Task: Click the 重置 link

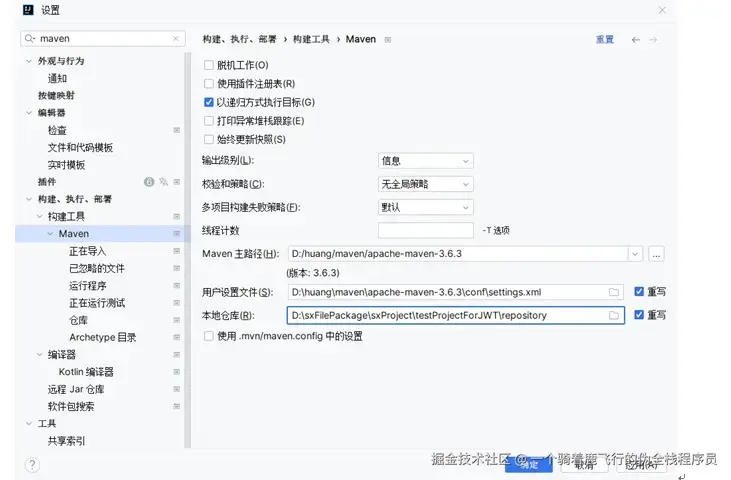Action: (x=605, y=40)
